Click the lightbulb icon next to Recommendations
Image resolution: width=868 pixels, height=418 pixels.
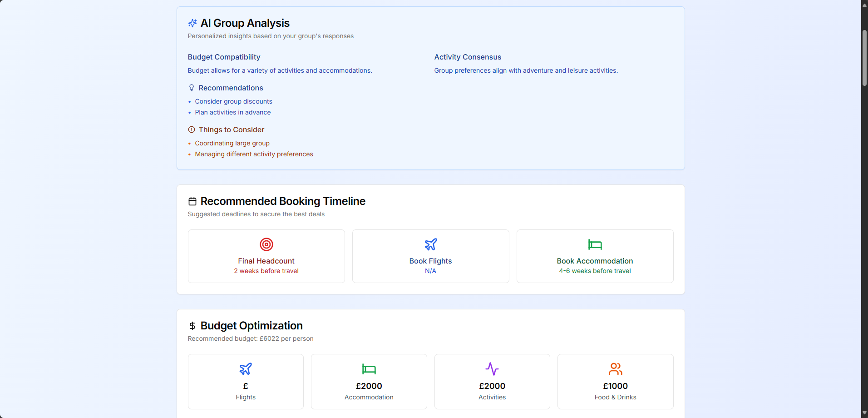[192, 88]
